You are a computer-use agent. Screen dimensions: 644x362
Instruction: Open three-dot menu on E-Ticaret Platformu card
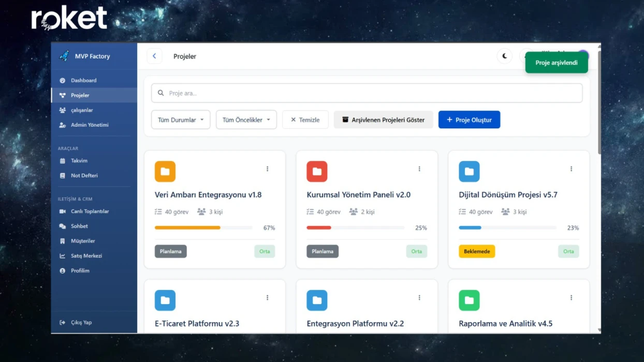(268, 298)
